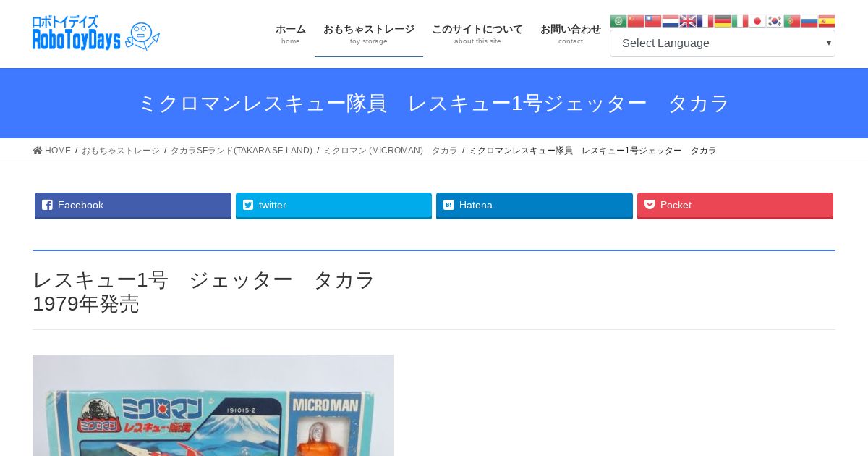
Task: Click the current-page breadcrumb ミクロマンレスキュー隊員 text
Action: (593, 151)
